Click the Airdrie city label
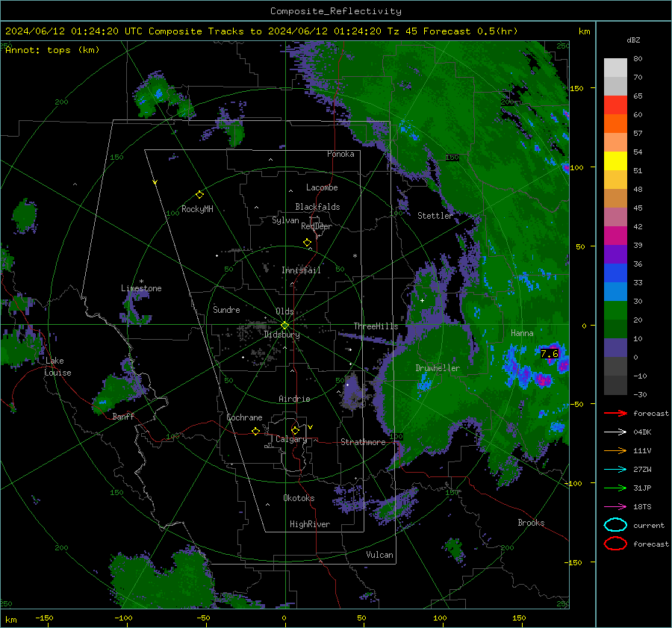 click(x=294, y=399)
